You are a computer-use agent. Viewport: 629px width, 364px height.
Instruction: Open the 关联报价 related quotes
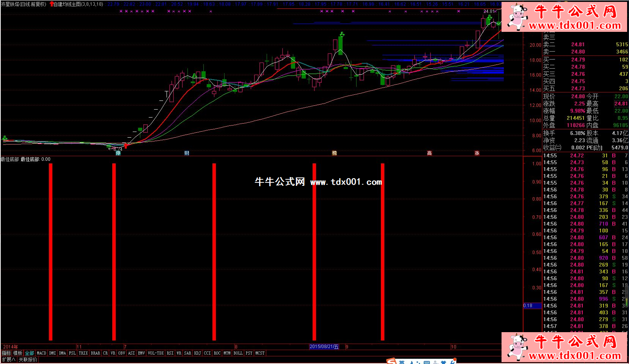[x=28, y=359]
